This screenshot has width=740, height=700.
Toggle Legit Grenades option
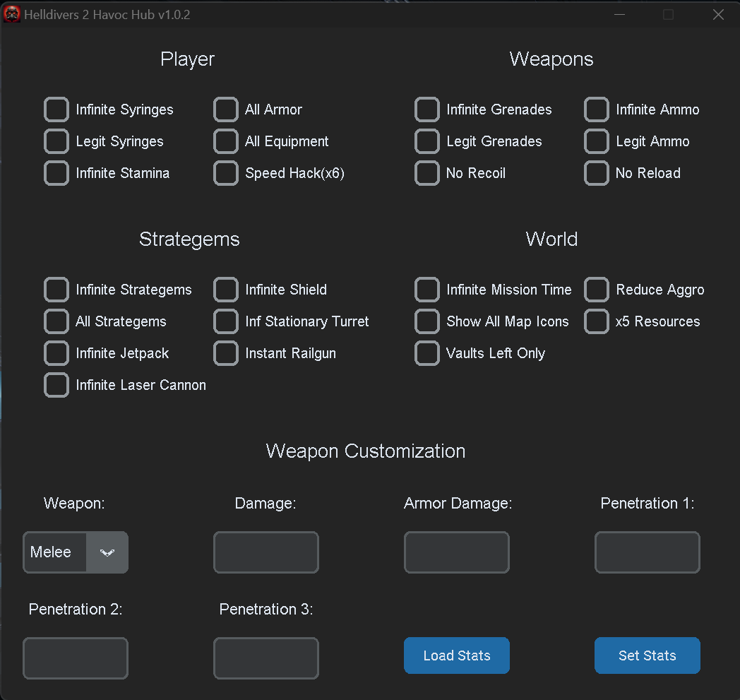click(x=427, y=141)
